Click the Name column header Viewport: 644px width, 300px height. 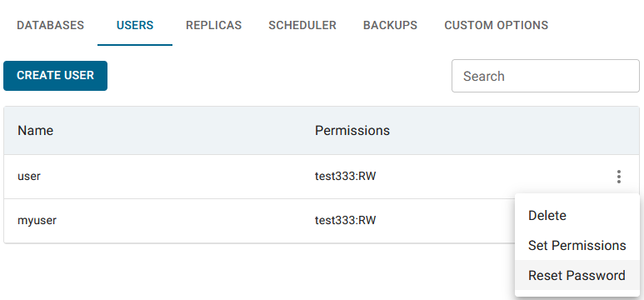(35, 131)
